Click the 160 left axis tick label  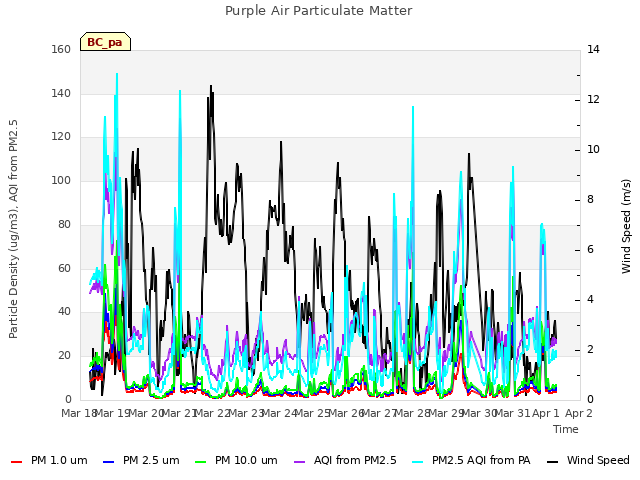[x=61, y=49]
